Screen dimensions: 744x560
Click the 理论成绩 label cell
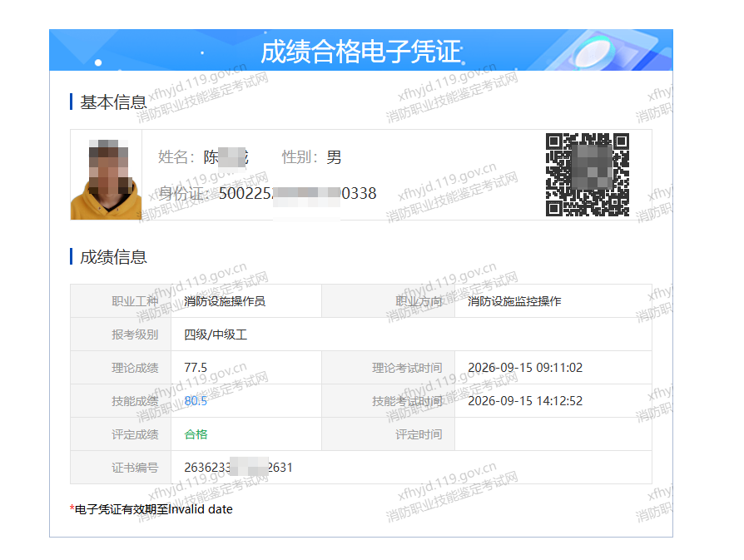click(121, 367)
